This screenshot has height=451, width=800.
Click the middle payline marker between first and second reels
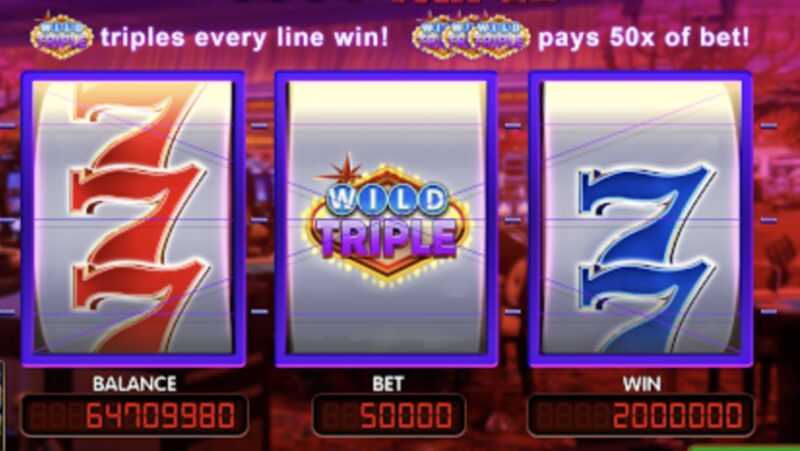pos(259,220)
